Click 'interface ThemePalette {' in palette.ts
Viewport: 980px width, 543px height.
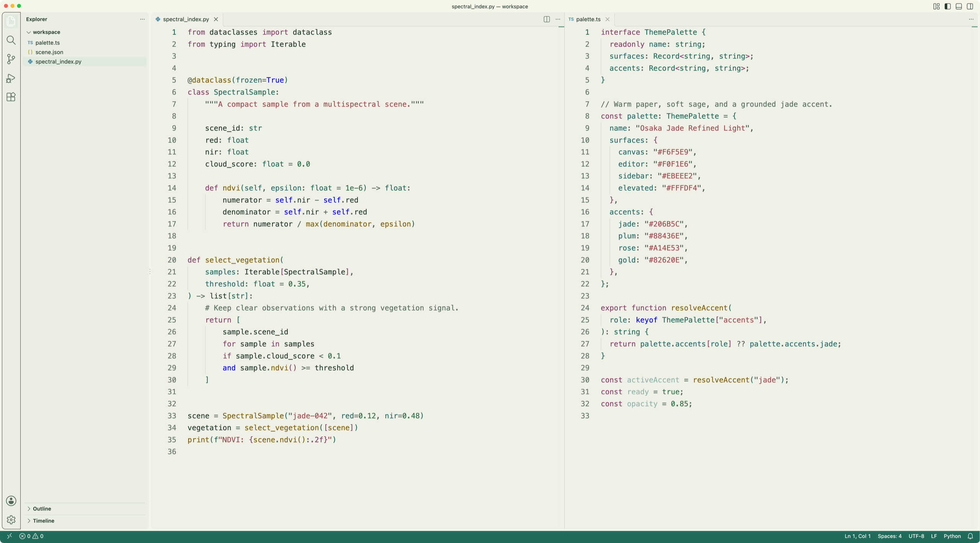click(653, 32)
